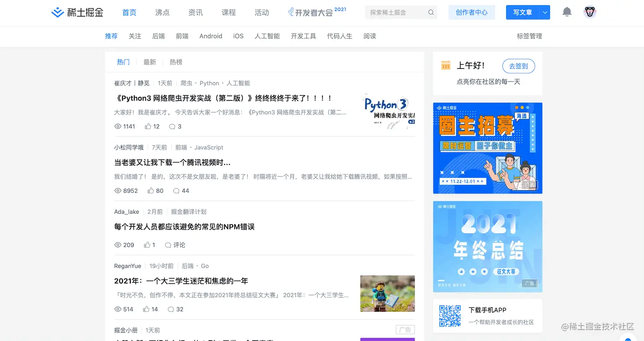644x341 pixels.
Task: Click the 爬虫 tag
Action: (x=187, y=83)
